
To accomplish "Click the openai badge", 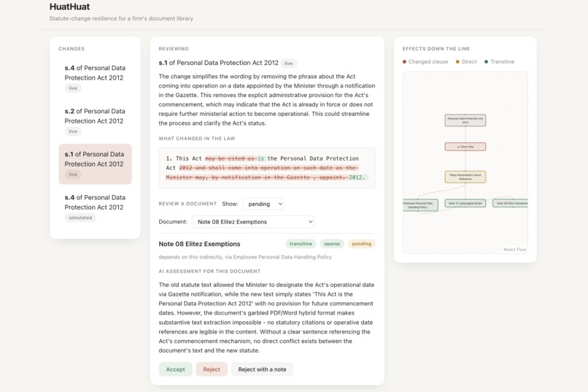I will click(x=332, y=244).
